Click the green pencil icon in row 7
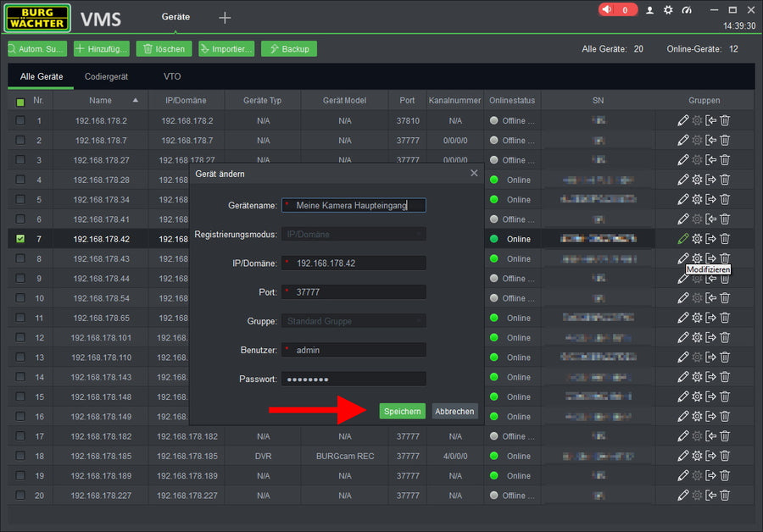The height and width of the screenshot is (532, 763). (x=683, y=239)
